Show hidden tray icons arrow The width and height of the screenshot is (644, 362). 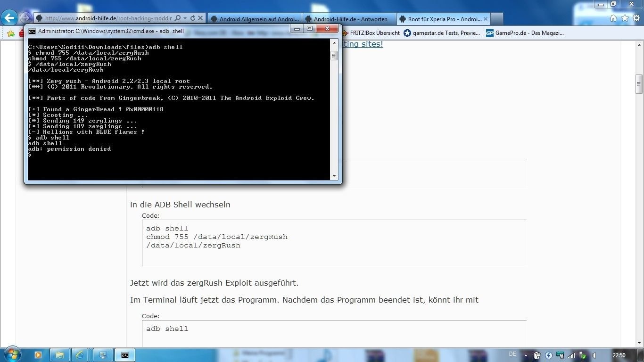point(526,355)
